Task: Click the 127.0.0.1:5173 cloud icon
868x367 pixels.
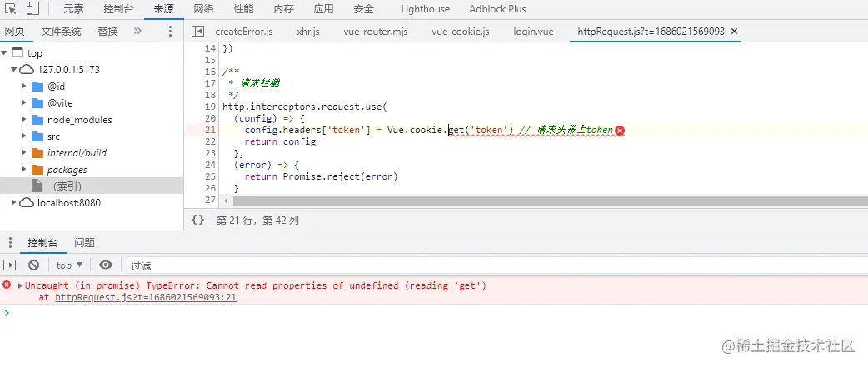Action: 27,70
